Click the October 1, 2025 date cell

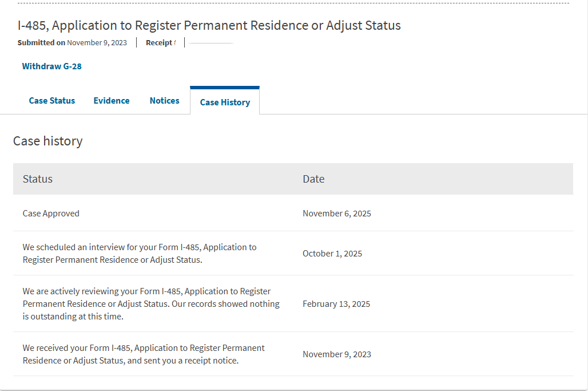(x=332, y=254)
